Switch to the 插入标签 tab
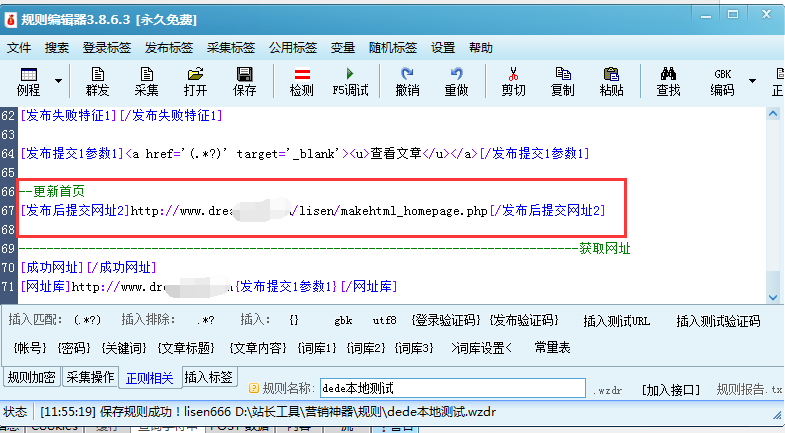The height and width of the screenshot is (433, 785). [208, 377]
